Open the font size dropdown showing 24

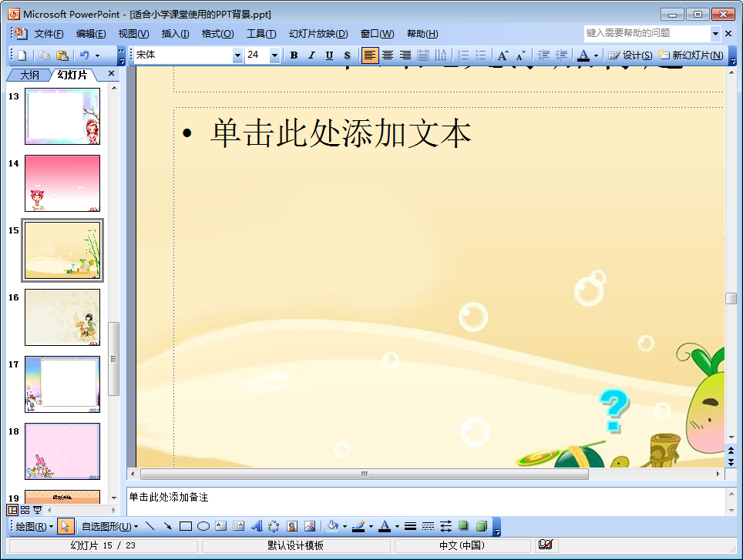click(274, 55)
